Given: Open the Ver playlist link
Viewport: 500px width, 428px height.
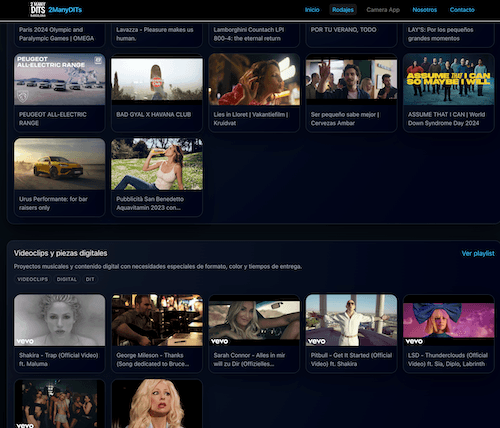Looking at the screenshot, I should click(x=478, y=253).
